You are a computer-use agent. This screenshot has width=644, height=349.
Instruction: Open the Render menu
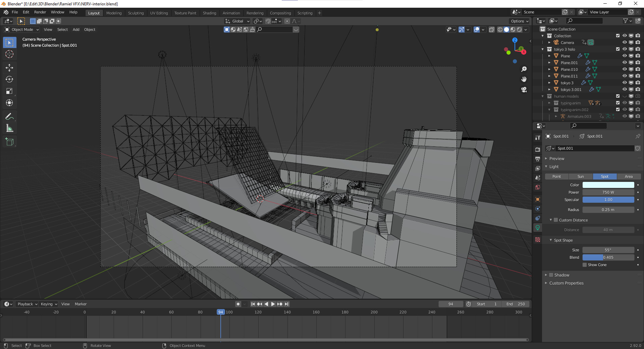coord(40,12)
